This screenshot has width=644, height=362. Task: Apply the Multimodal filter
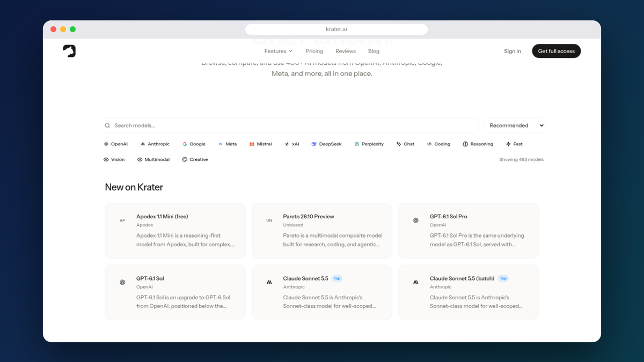coord(153,160)
